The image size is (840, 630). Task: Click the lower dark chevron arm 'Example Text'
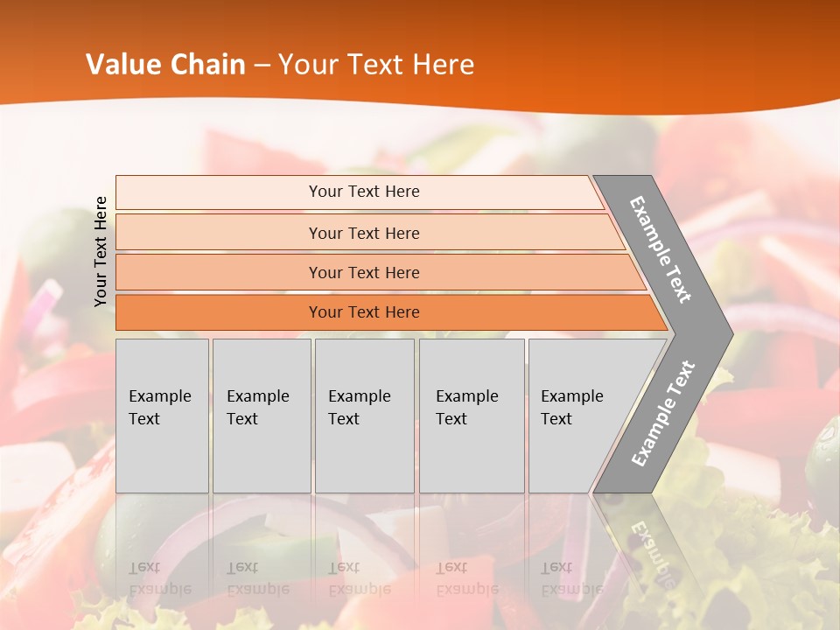(663, 413)
